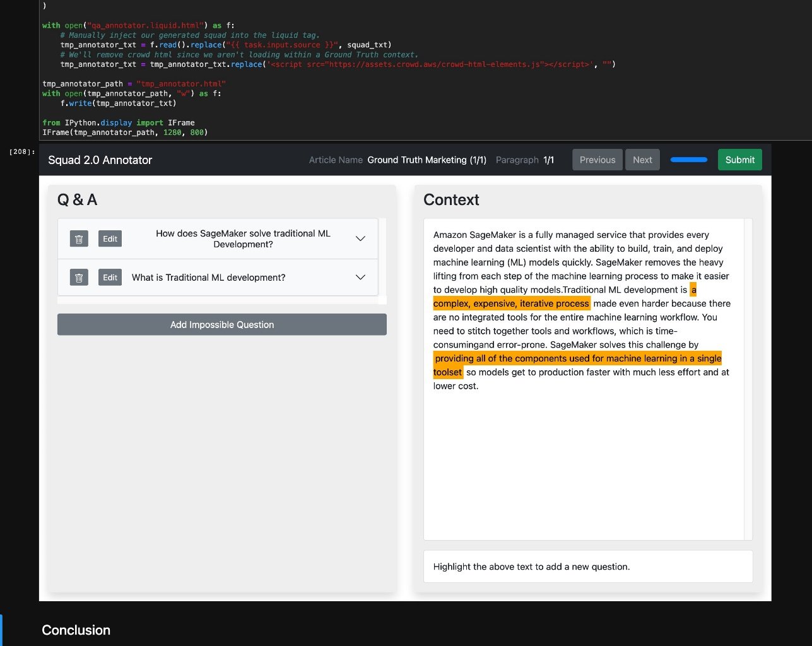The height and width of the screenshot is (646, 812).
Task: Click 'Ground Truth Marketing (1/1)' article name
Action: pos(427,160)
